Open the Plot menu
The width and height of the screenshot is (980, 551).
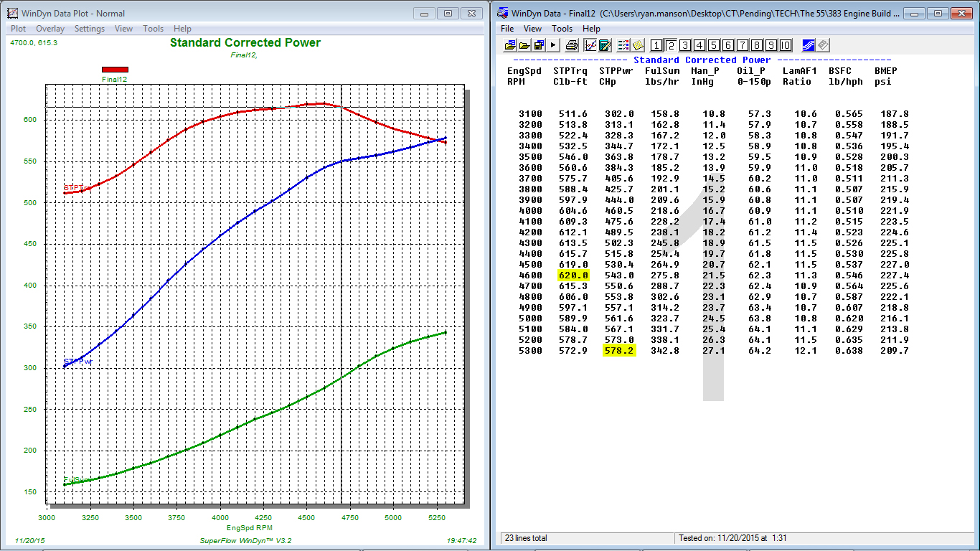(19, 29)
